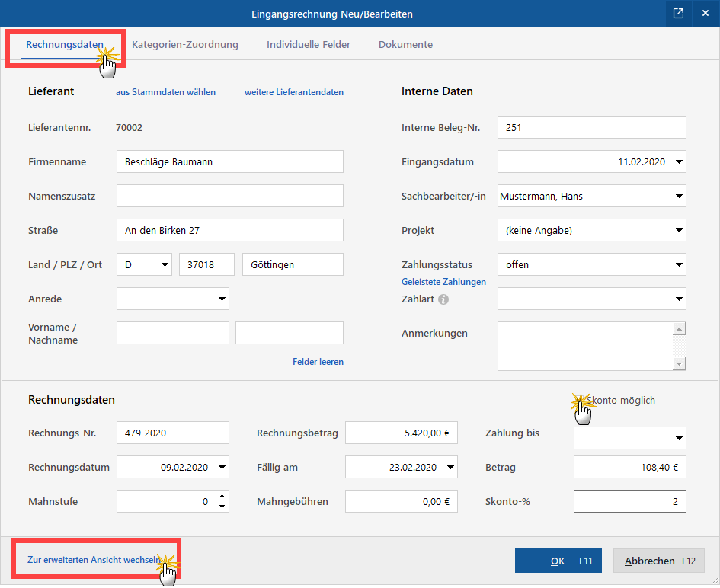Switch to the Kategorien-Zuordnung tab
720x588 pixels.
pos(184,45)
